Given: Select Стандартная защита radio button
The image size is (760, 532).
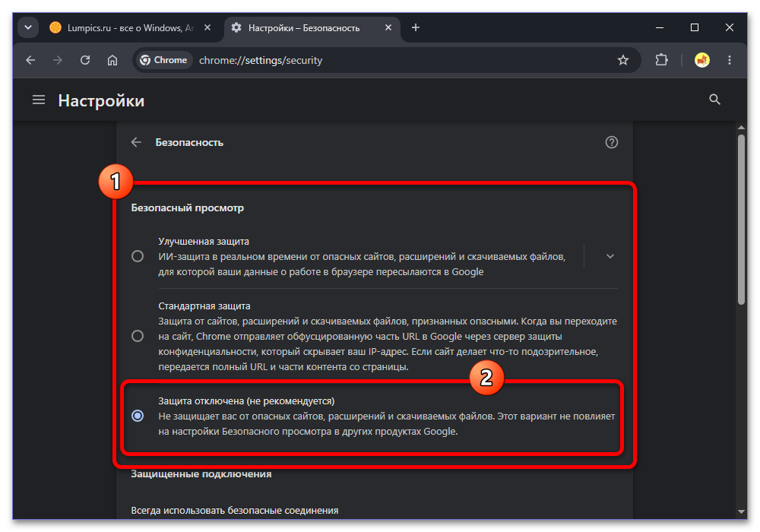Looking at the screenshot, I should [x=138, y=336].
